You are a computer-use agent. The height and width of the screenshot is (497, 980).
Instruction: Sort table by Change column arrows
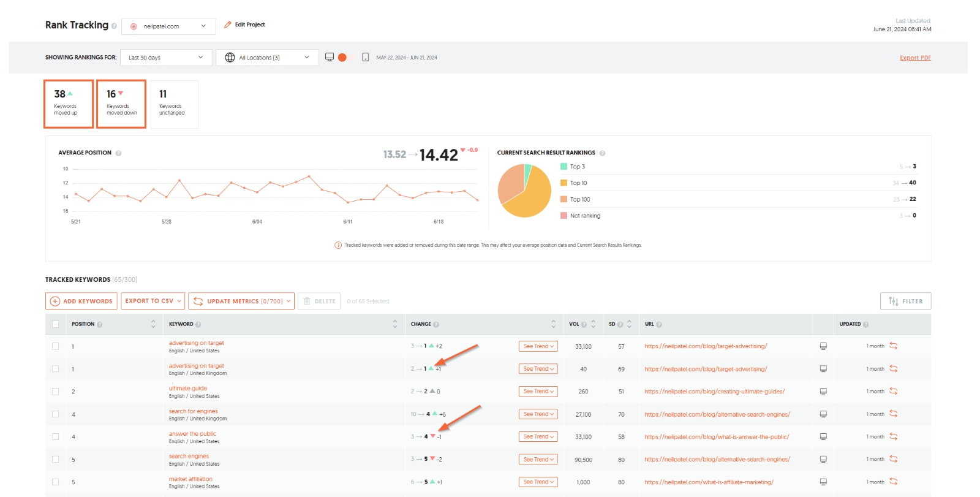click(x=554, y=324)
